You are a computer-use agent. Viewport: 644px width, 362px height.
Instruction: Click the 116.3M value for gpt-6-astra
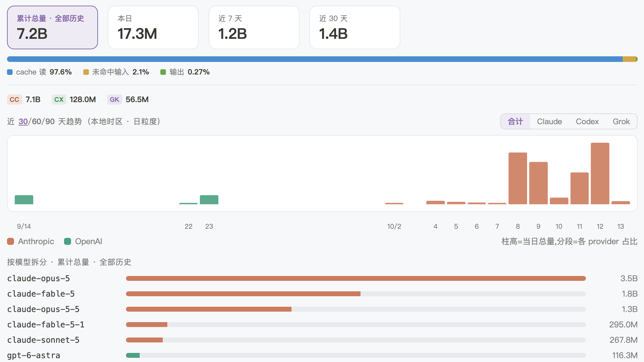[625, 355]
